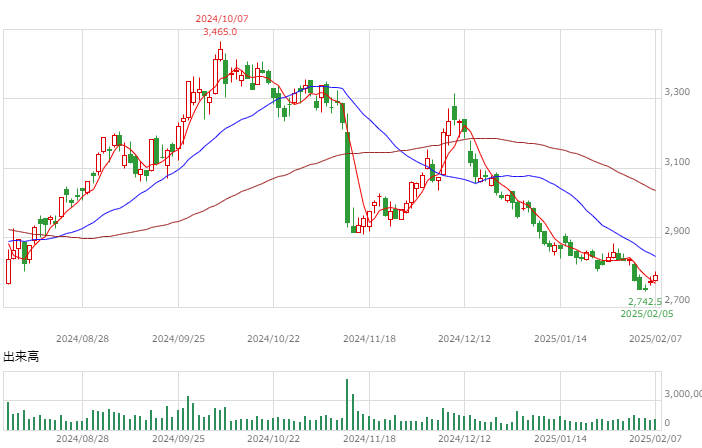Click the 3,000,00 volume axis label
Image resolution: width=702 pixels, height=448 pixels.
pyautogui.click(x=683, y=394)
